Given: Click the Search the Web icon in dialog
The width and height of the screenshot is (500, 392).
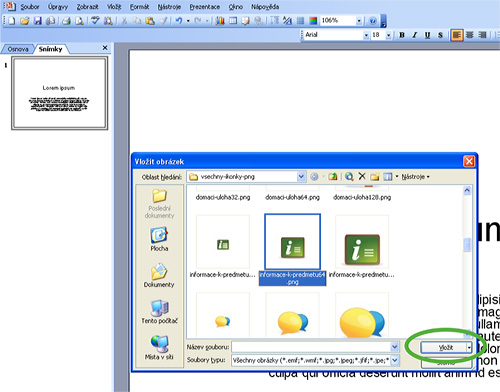Looking at the screenshot, I should coord(349,176).
